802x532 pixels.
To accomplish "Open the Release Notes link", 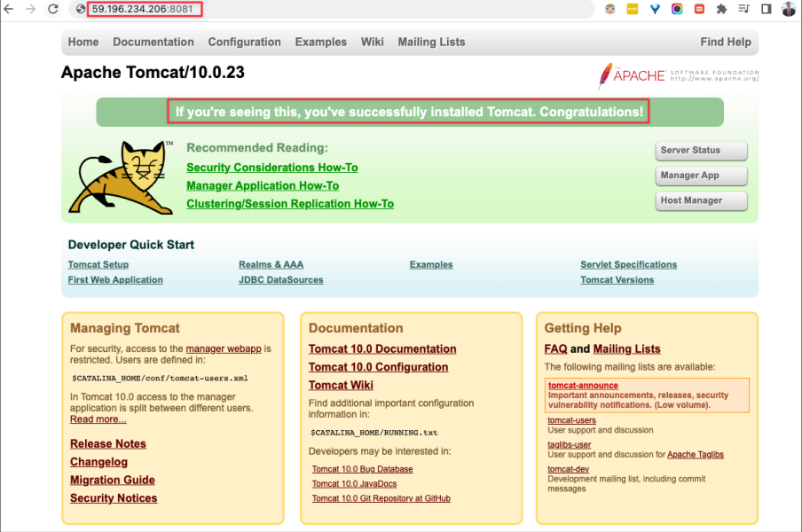I will pyautogui.click(x=108, y=443).
